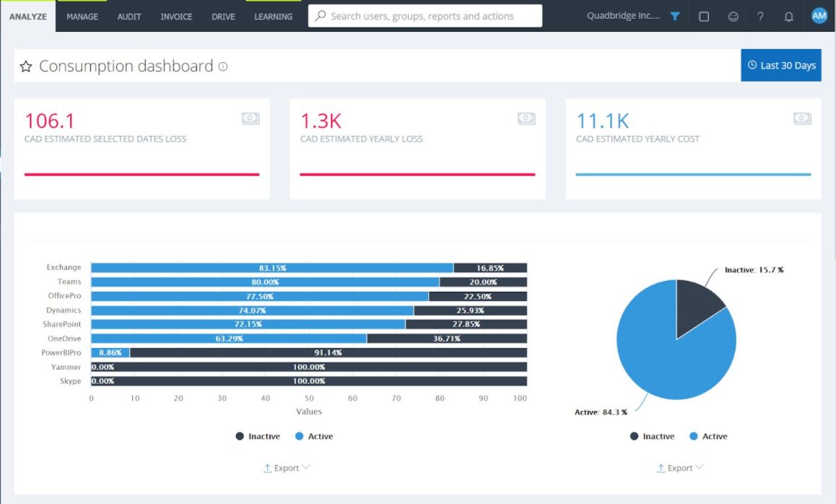Viewport: 836px width, 504px height.
Task: Toggle the Active legend on the pie chart
Action: 708,436
